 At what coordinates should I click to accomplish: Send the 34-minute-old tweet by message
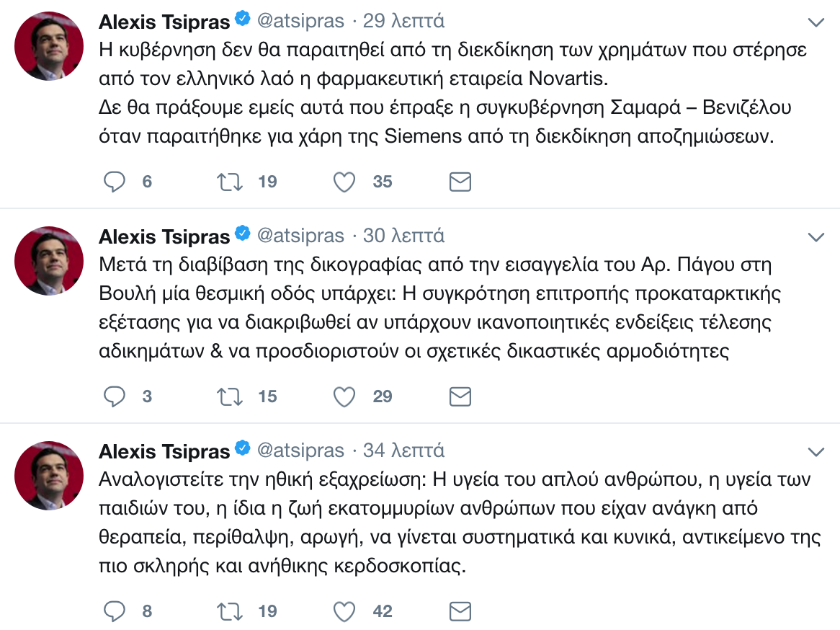(460, 611)
